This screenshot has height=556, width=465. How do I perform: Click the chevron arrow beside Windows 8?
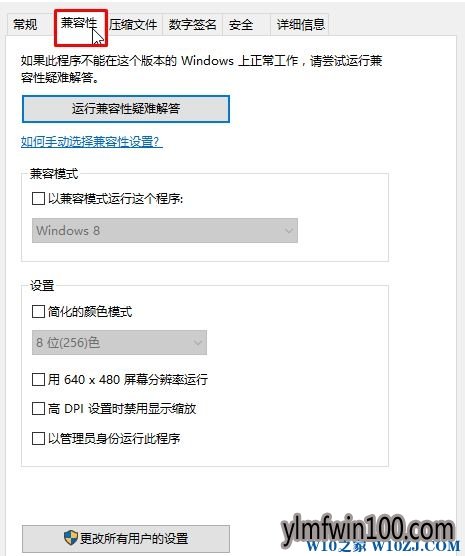(x=289, y=231)
